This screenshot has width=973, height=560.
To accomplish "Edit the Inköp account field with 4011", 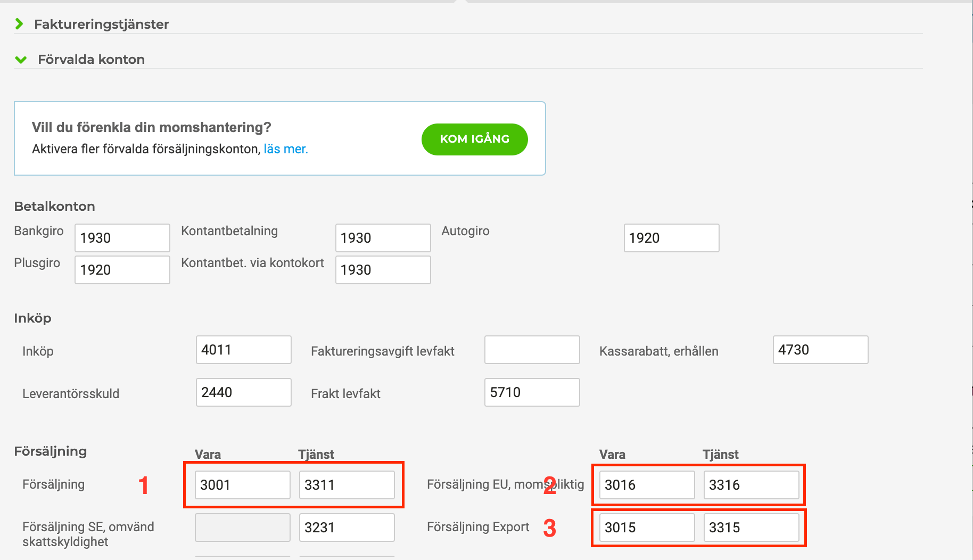I will (x=243, y=350).
